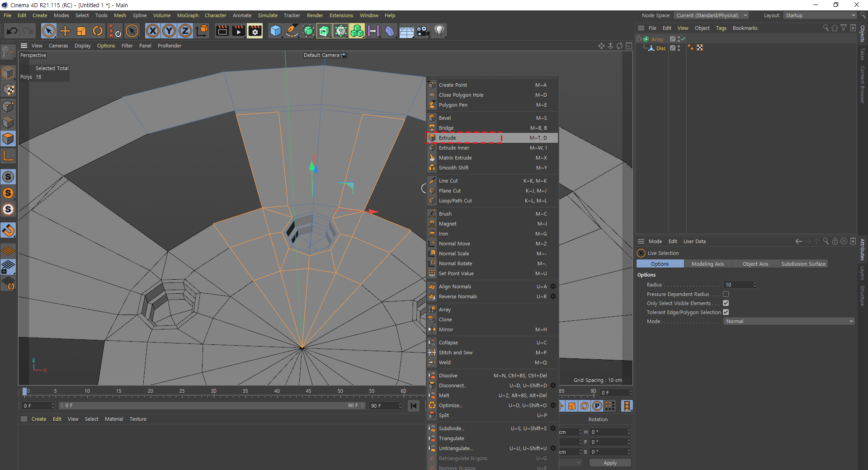This screenshot has width=868, height=470.
Task: Open Align Normals options gear
Action: [x=553, y=287]
